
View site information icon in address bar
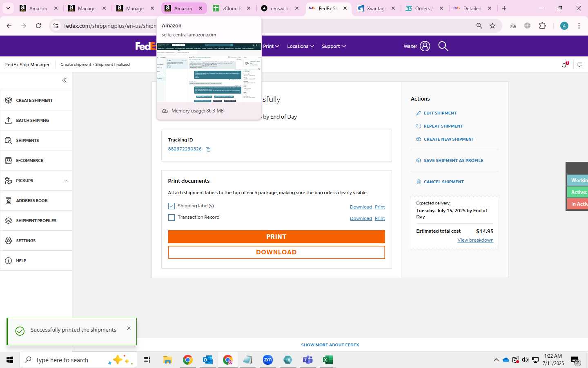[x=56, y=26]
